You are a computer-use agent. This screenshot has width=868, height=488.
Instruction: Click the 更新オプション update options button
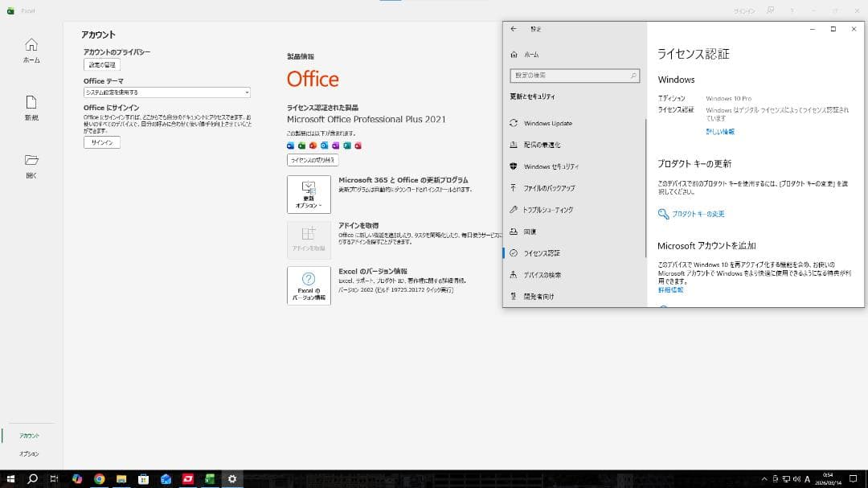click(x=309, y=195)
